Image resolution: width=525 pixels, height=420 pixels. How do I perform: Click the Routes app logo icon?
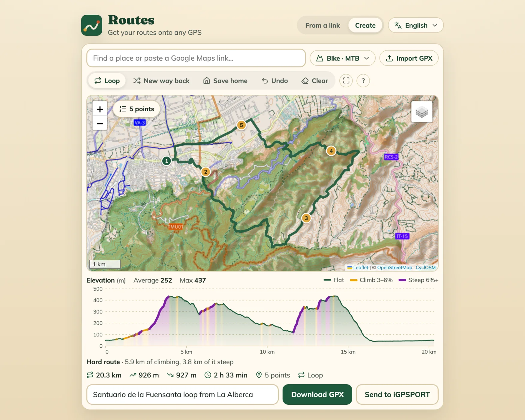[x=91, y=25]
